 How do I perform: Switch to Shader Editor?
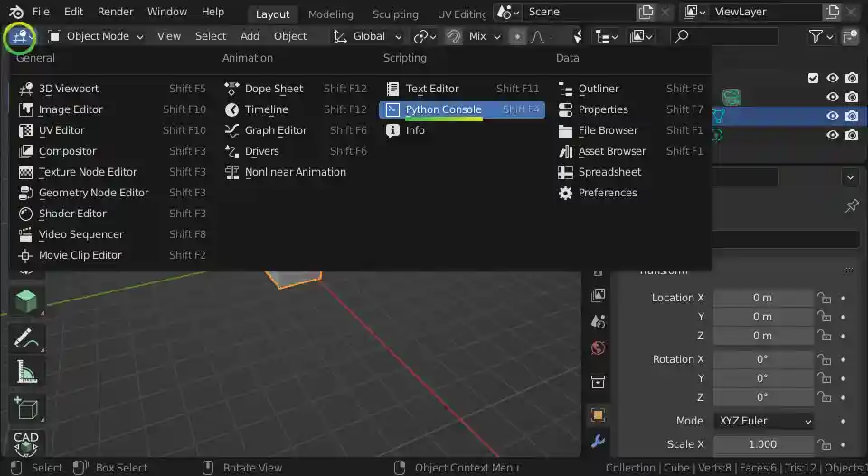pyautogui.click(x=112, y=214)
